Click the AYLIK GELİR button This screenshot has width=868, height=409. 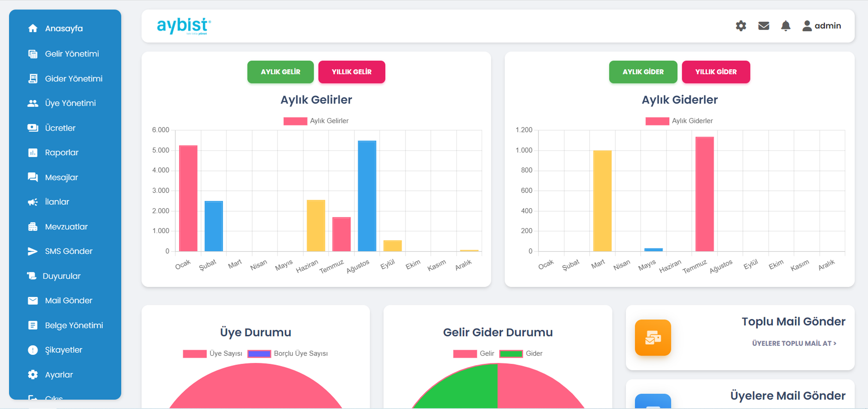[x=280, y=72]
